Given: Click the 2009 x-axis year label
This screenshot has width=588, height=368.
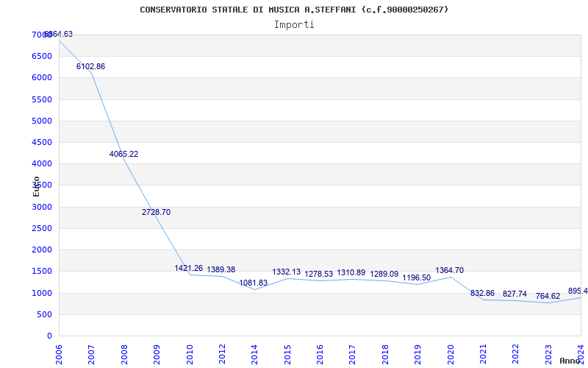Looking at the screenshot, I should (x=157, y=354).
